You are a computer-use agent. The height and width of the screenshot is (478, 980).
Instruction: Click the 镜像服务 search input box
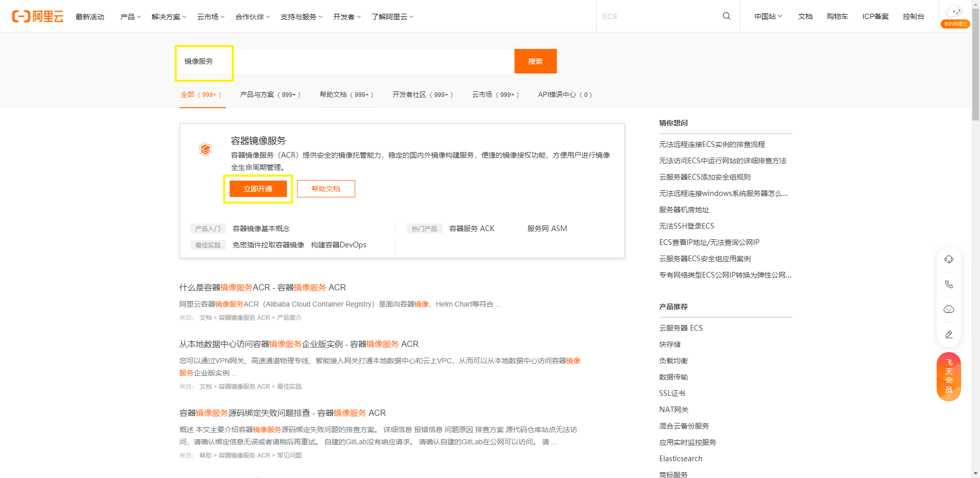tap(347, 61)
